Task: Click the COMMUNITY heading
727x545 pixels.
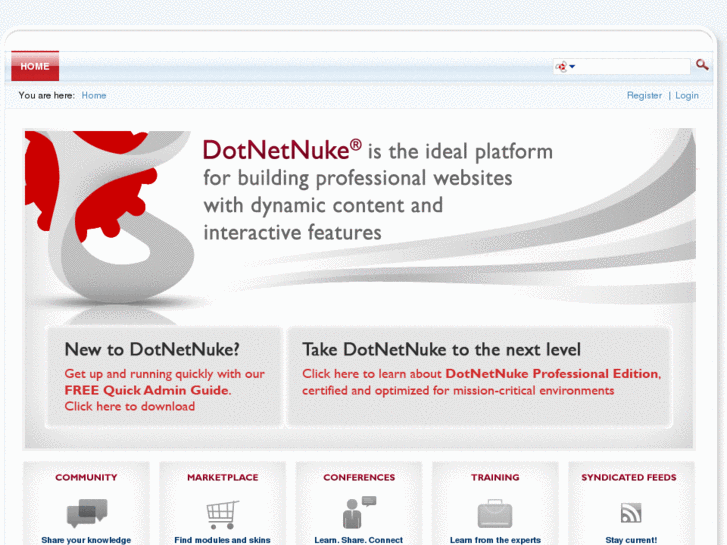Action: click(x=86, y=477)
